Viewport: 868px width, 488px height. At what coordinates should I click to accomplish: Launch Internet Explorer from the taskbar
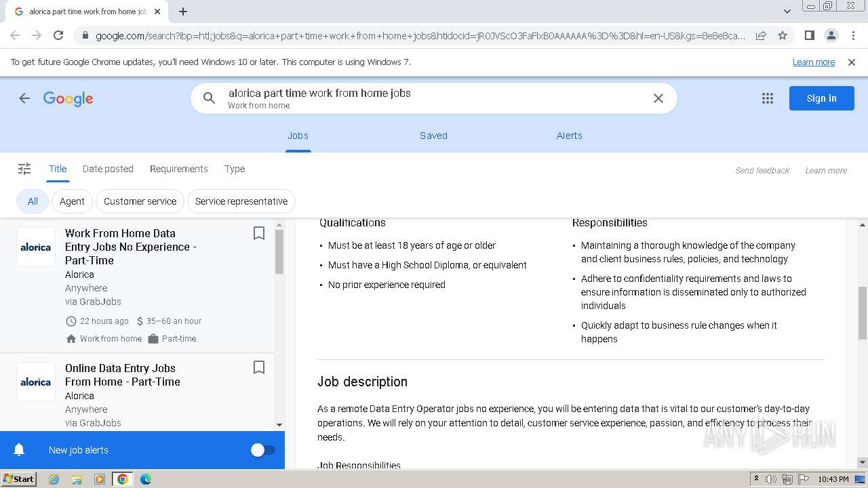[54, 479]
